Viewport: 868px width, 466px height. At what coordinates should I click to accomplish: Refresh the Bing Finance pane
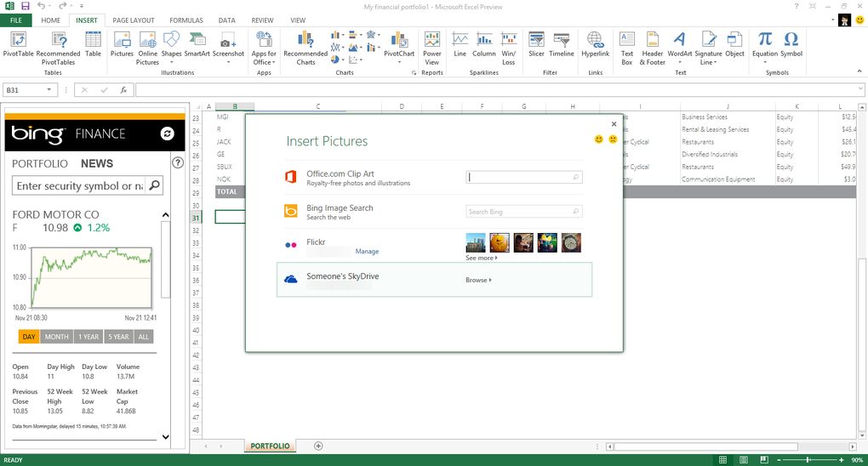click(x=167, y=134)
